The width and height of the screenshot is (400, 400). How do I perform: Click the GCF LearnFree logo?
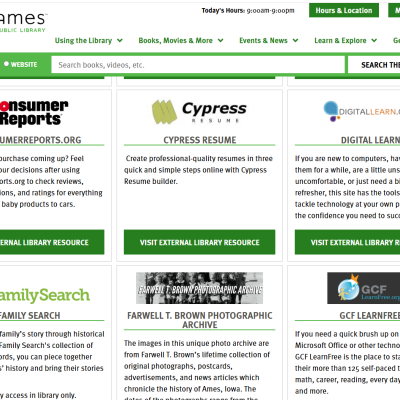[364, 288]
